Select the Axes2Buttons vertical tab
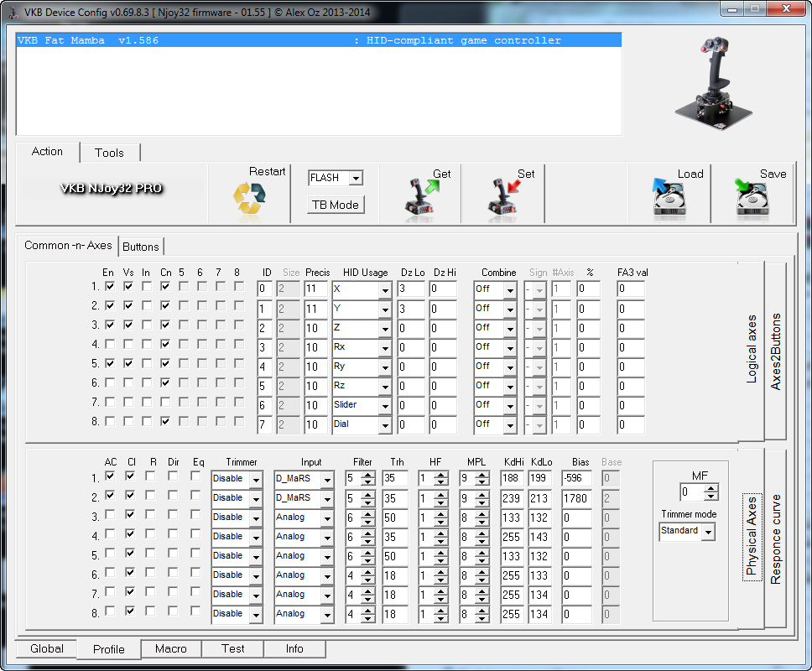812x671 pixels. (775, 351)
